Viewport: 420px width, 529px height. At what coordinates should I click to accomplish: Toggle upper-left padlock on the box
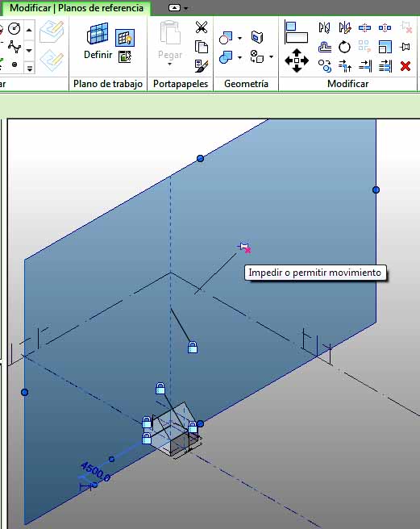(x=147, y=422)
